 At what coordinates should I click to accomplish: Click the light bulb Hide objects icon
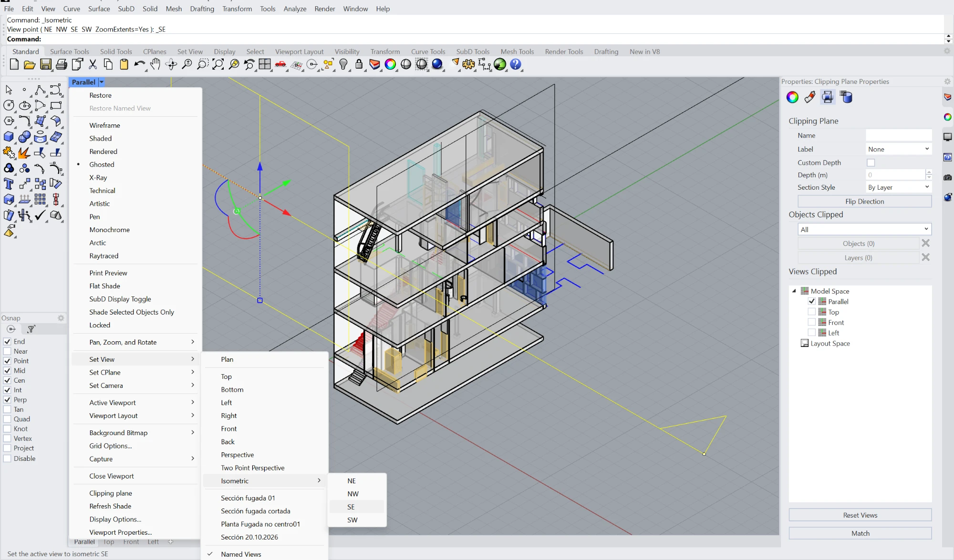(343, 64)
